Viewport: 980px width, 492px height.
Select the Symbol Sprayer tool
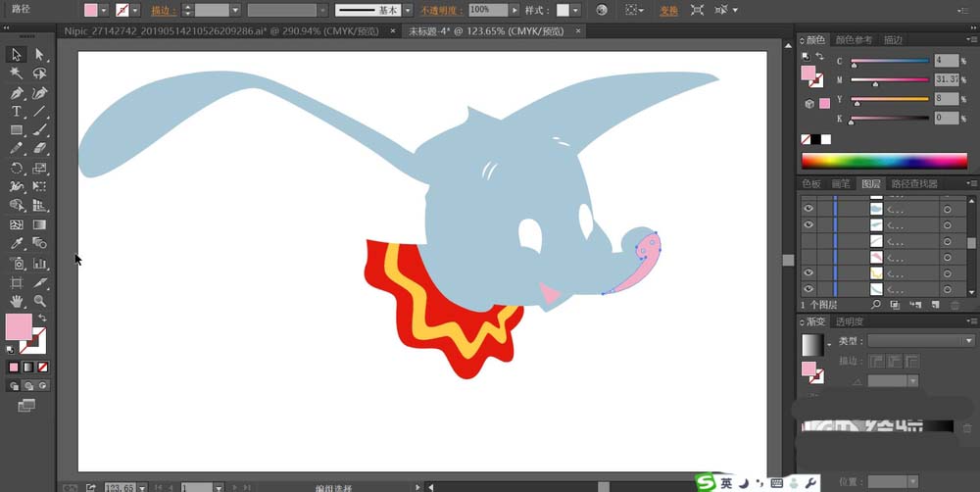[17, 264]
